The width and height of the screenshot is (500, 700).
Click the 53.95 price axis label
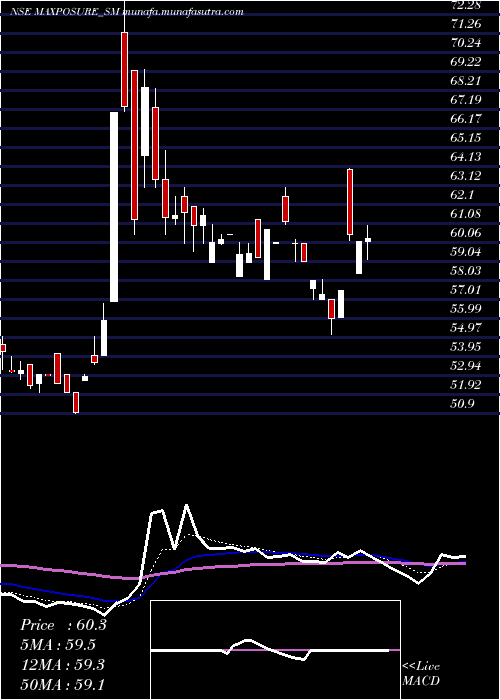[466, 347]
